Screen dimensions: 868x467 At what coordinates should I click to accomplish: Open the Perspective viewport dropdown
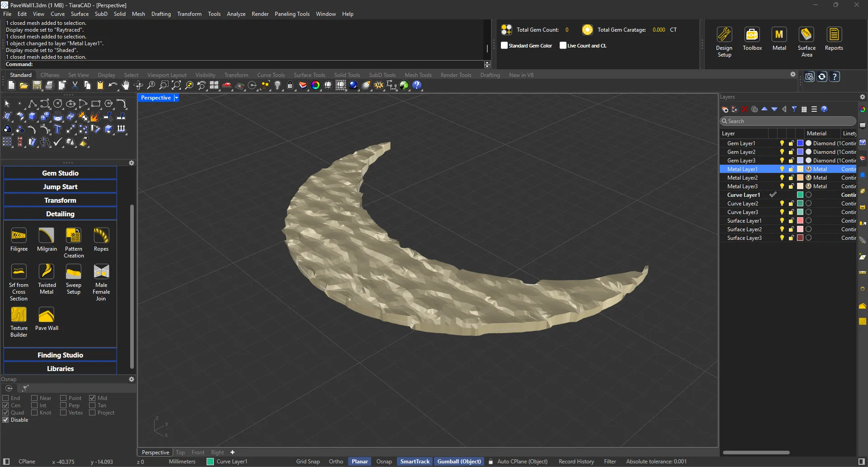[176, 97]
